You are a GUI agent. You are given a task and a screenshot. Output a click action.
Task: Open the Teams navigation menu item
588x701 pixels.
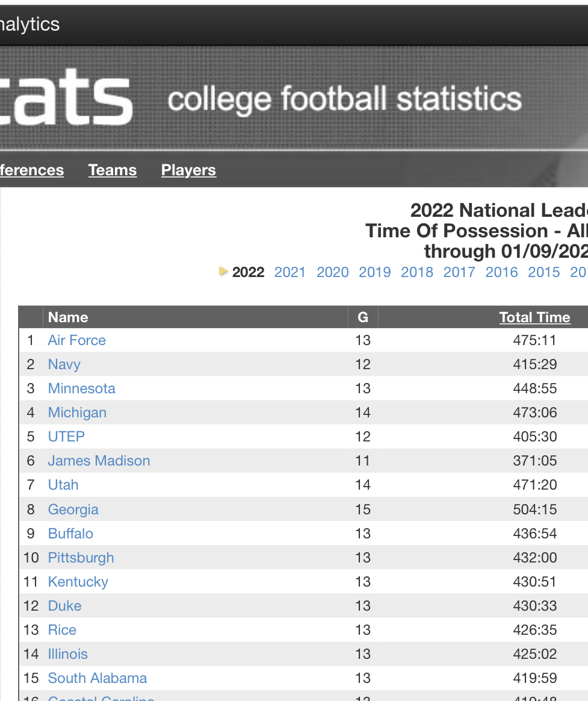point(113,170)
